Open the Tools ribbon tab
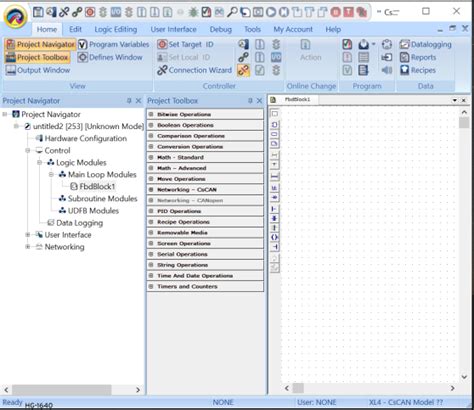 [x=252, y=30]
